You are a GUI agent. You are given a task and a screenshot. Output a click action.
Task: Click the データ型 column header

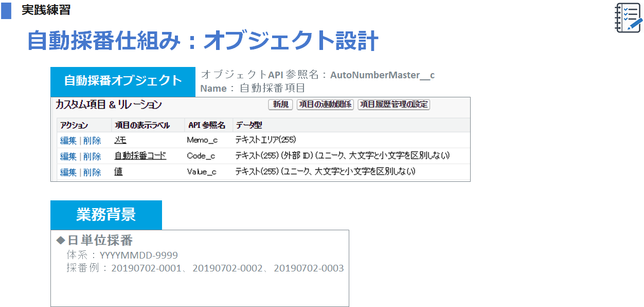[x=249, y=125]
